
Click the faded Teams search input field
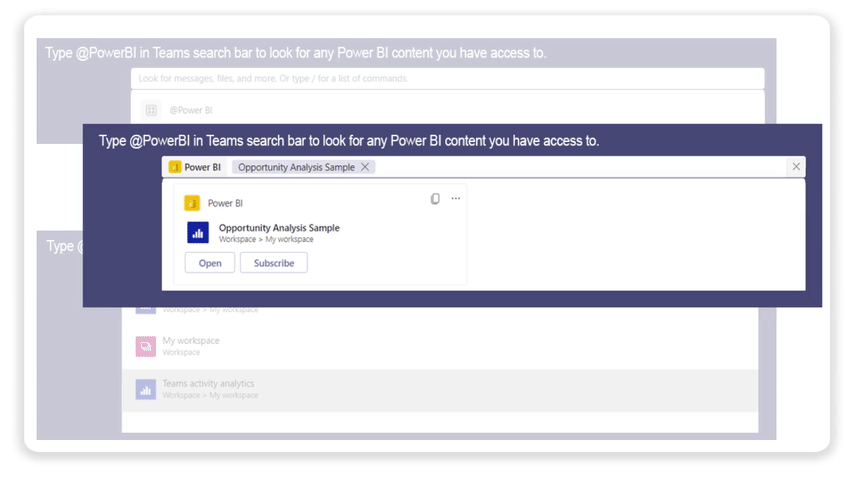click(447, 78)
